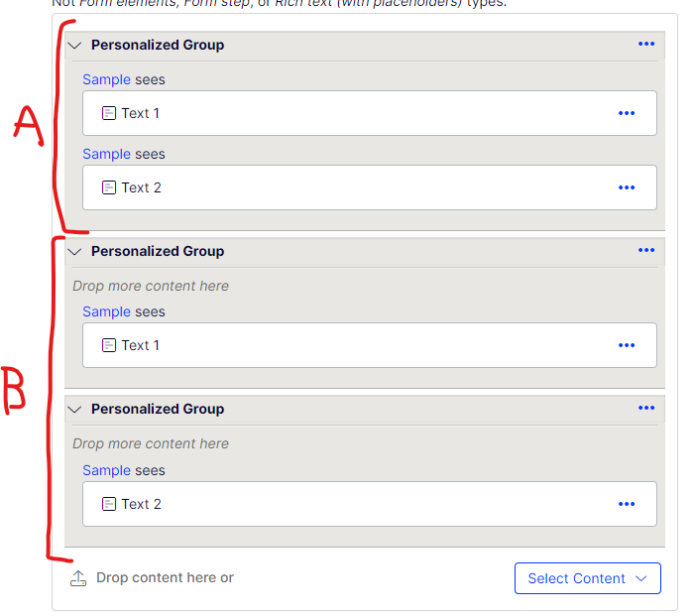Select the Text 2 item in first group

pos(141,187)
